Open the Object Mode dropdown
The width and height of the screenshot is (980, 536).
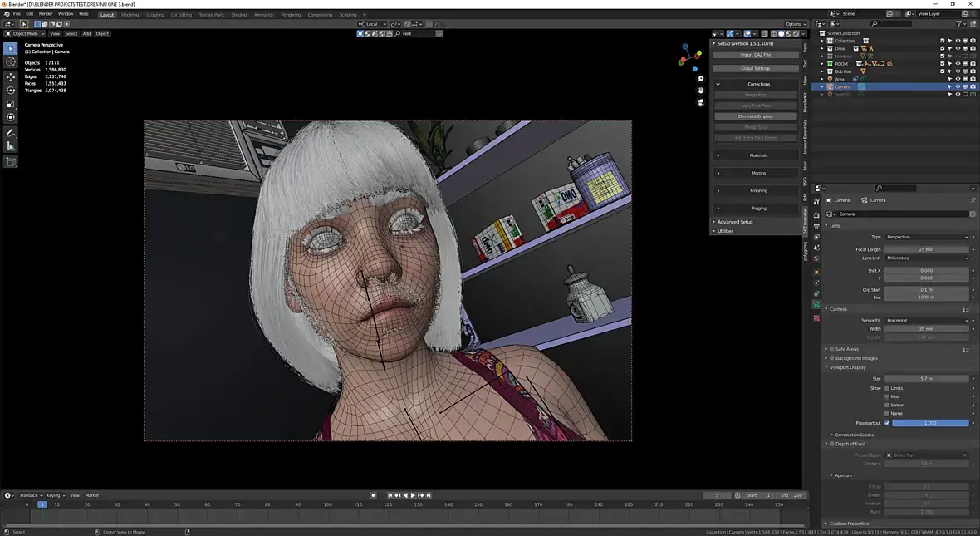coord(25,34)
